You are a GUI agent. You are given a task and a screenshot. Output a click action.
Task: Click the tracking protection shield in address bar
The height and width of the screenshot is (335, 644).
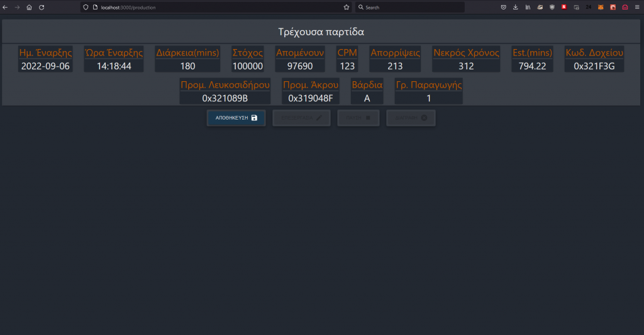(86, 7)
